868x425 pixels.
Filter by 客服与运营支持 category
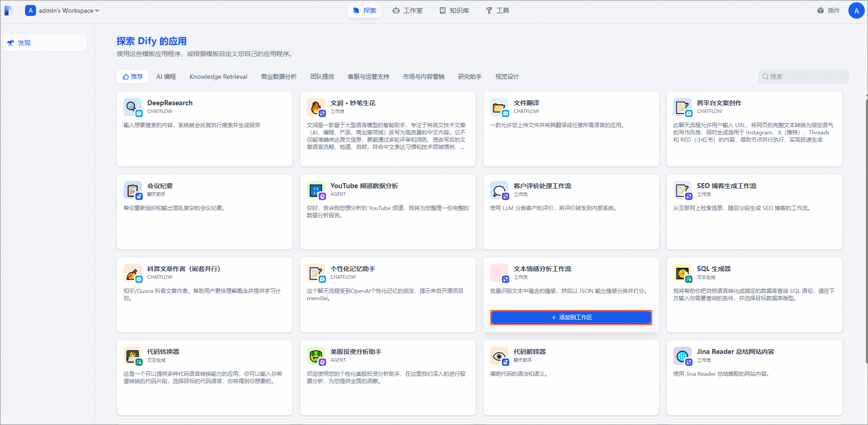(368, 77)
